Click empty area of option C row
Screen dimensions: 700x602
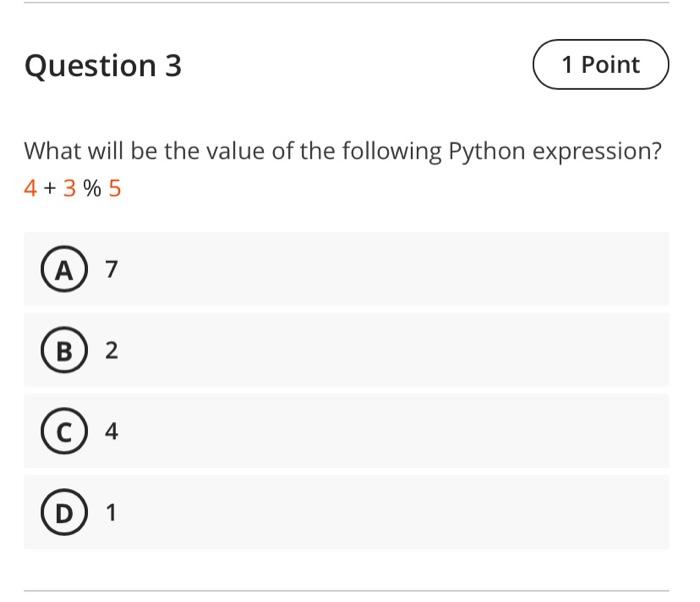[400, 431]
